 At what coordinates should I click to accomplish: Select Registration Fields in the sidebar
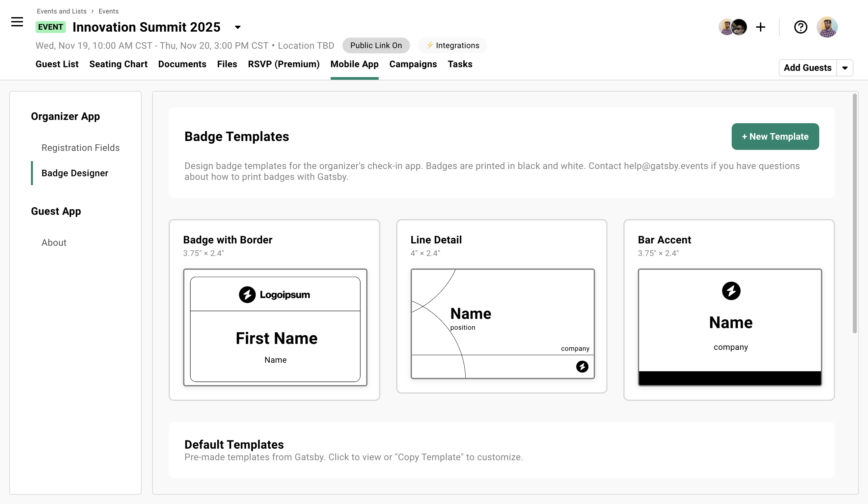[81, 148]
